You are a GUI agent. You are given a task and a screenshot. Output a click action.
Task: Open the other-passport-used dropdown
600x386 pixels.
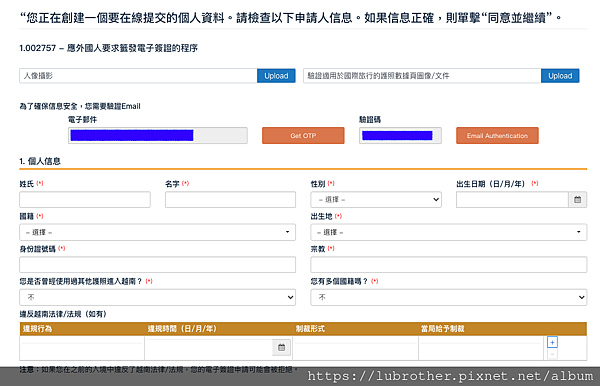[x=157, y=297]
